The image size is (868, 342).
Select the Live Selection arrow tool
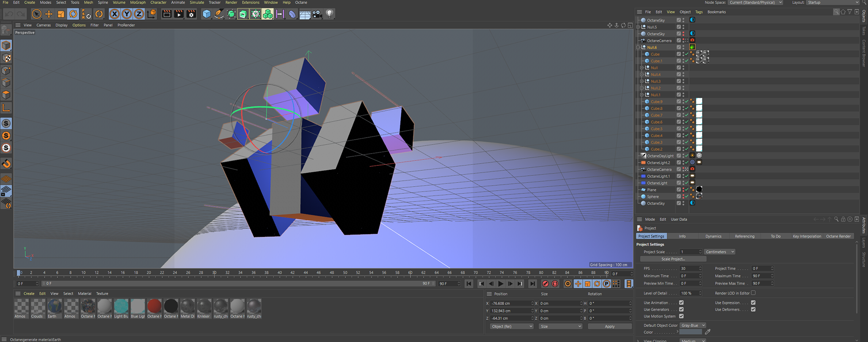tap(37, 14)
